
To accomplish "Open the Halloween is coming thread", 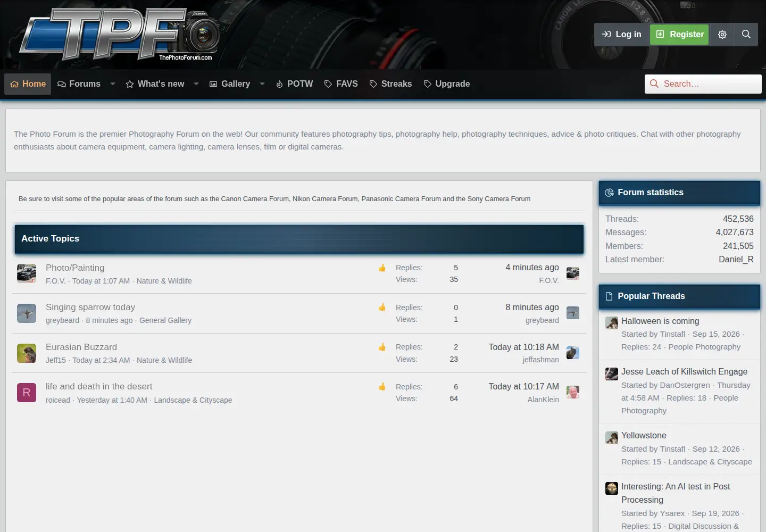I will [660, 321].
